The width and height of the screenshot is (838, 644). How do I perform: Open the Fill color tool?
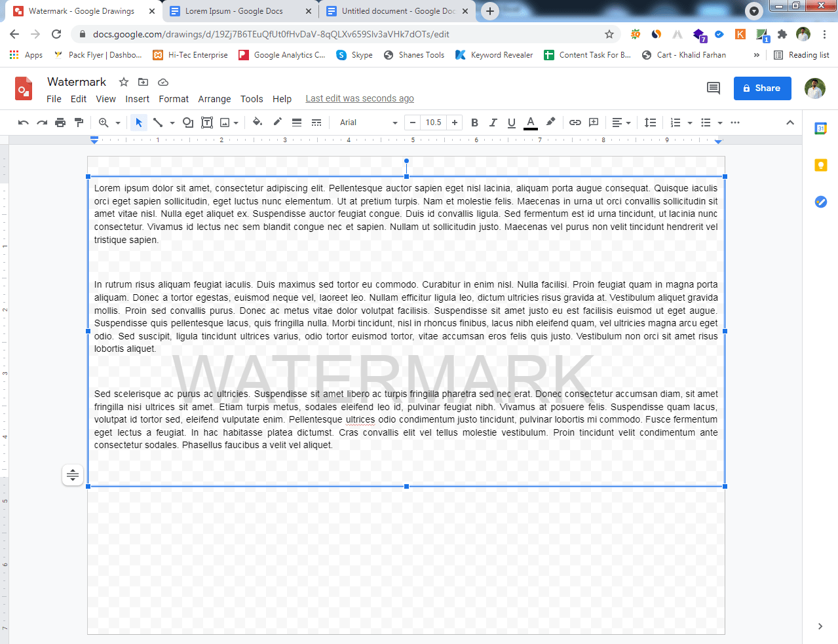pos(257,123)
